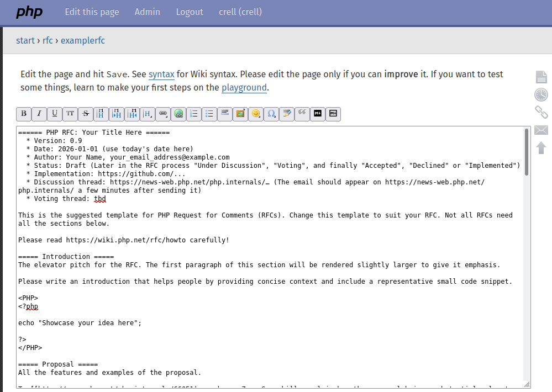
Task: Click the envelope subscribe icon
Action: click(x=541, y=130)
